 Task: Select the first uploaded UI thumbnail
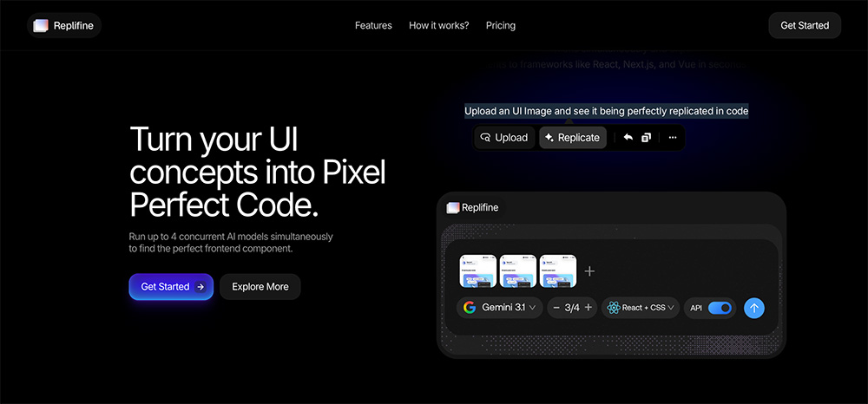[477, 270]
